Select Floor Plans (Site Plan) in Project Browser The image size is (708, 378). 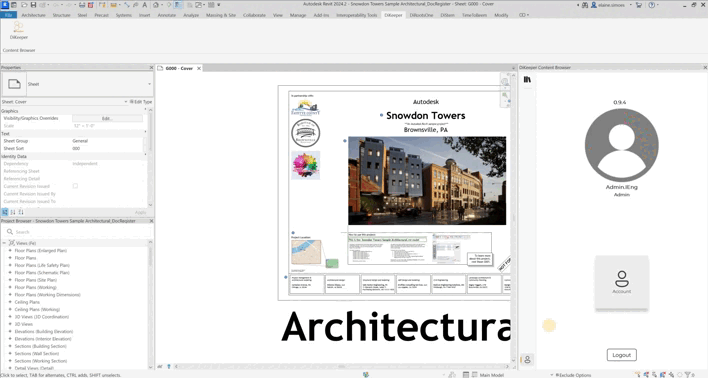(36, 280)
